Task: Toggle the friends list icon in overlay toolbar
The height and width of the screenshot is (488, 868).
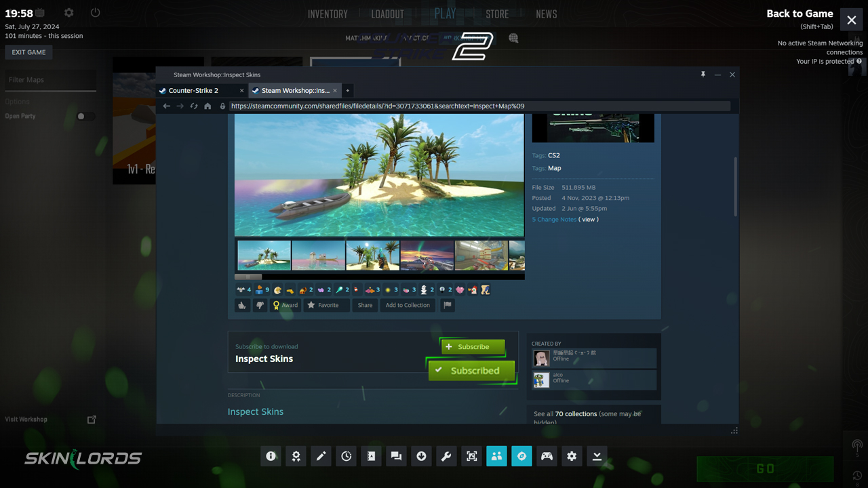Action: (496, 456)
